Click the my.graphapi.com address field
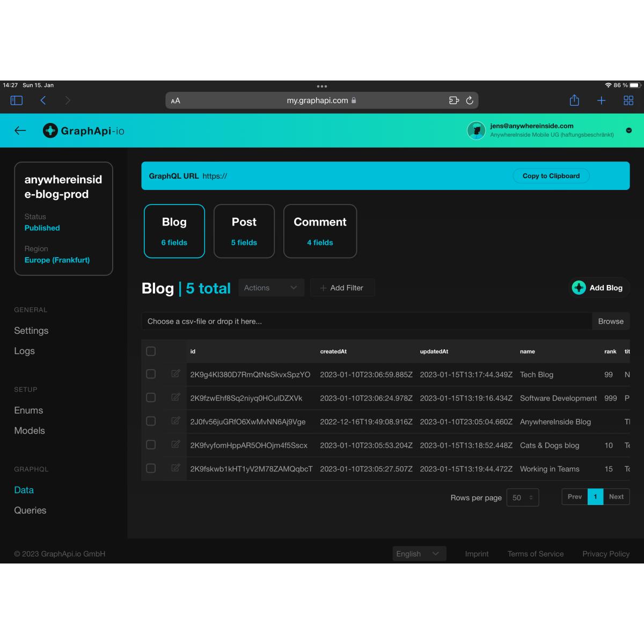Screen dimensions: 644x644 (322, 100)
